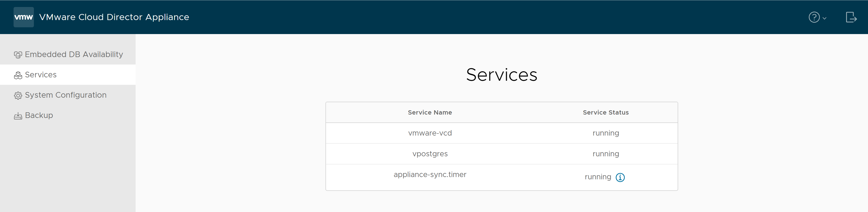Click the Services cubes icon in sidebar
The image size is (868, 212).
pos(18,75)
